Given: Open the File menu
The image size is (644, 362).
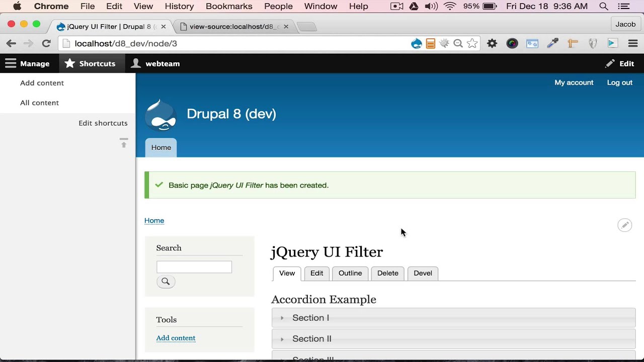Looking at the screenshot, I should click(88, 7).
